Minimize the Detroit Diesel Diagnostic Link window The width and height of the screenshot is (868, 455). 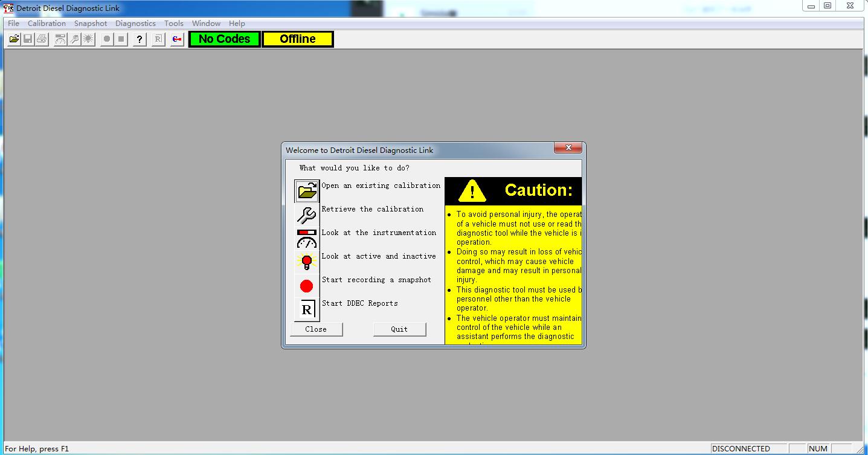(811, 6)
